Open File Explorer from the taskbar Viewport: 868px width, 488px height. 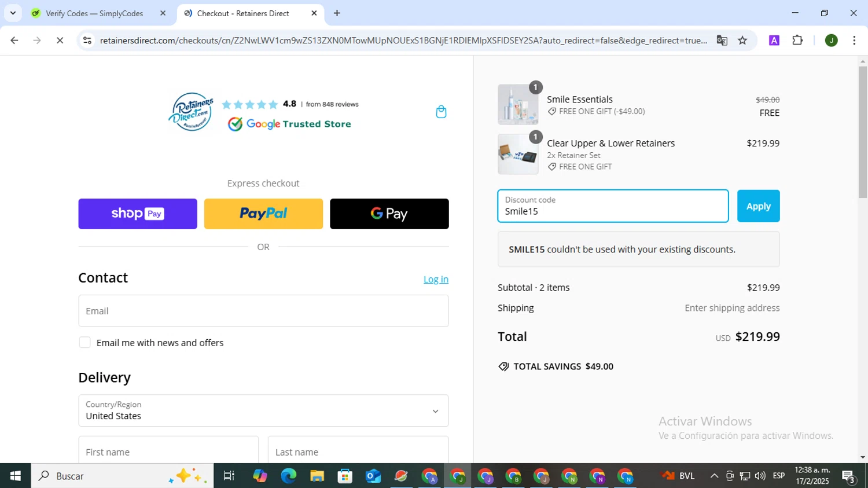tap(317, 476)
